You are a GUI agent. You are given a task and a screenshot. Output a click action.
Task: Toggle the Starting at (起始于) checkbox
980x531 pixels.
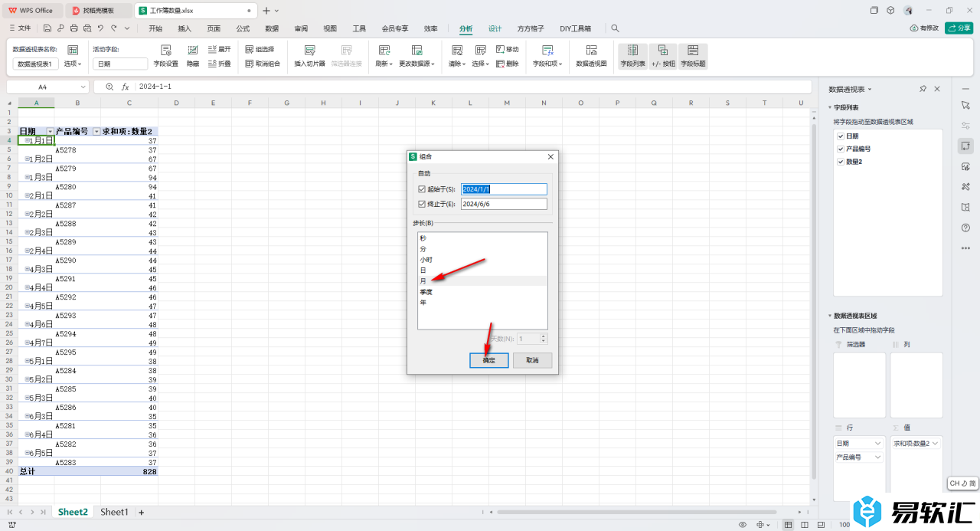pos(422,189)
